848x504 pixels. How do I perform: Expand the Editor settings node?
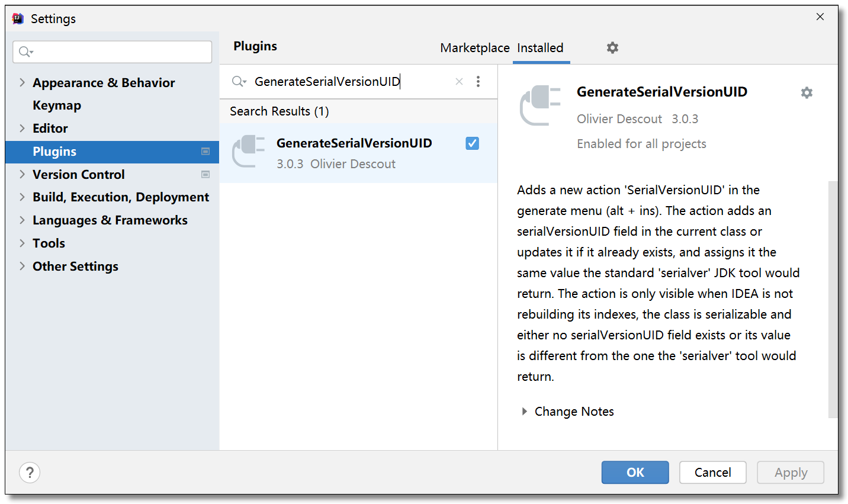[22, 128]
